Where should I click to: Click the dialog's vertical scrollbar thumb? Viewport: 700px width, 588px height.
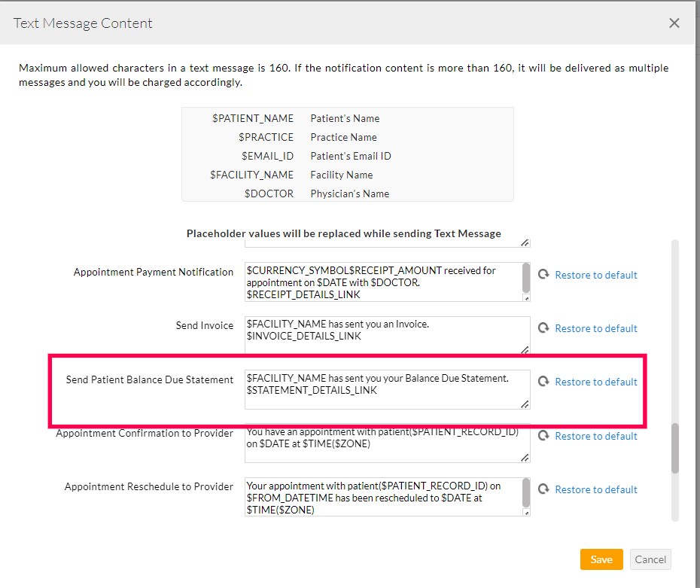click(674, 448)
